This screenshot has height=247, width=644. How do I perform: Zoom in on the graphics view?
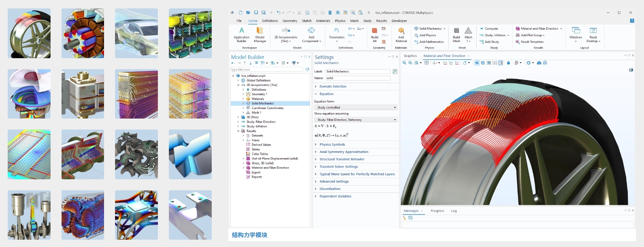(404, 63)
